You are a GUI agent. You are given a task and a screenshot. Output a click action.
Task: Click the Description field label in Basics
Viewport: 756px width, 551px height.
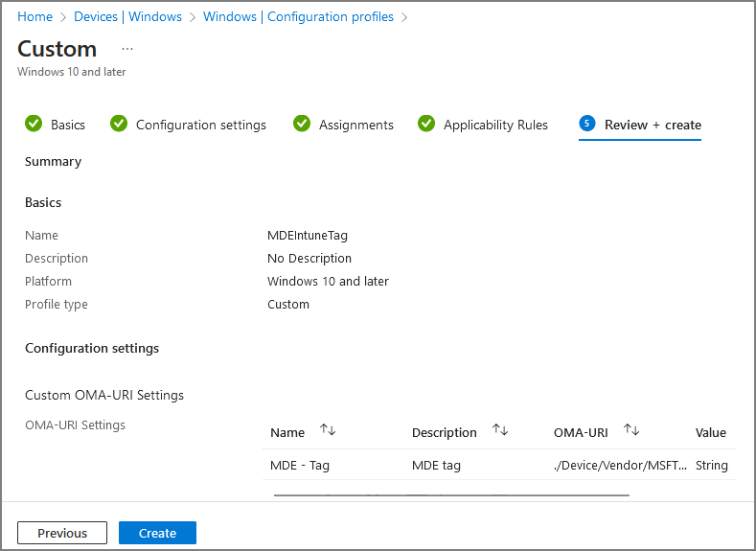point(57,259)
